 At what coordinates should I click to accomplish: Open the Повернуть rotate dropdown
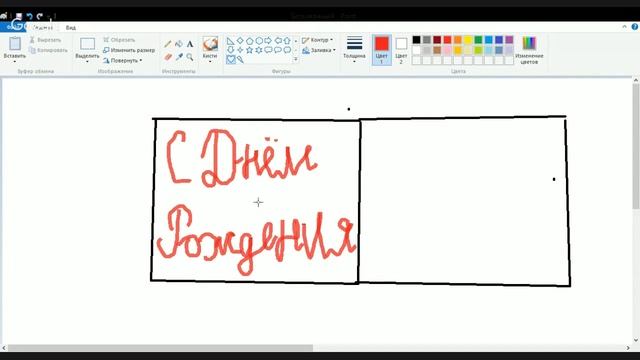[122, 60]
